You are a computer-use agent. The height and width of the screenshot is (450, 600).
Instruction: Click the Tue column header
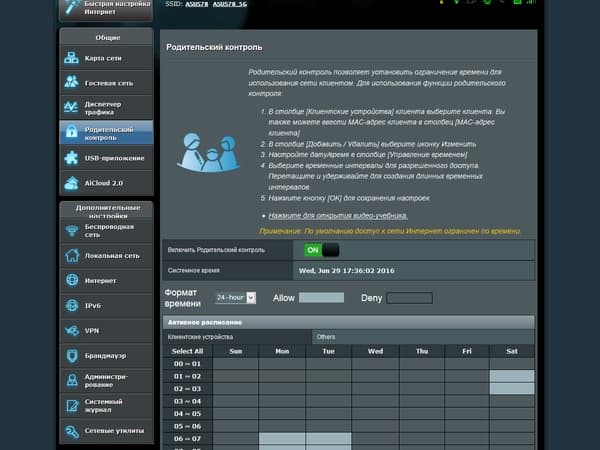click(328, 351)
